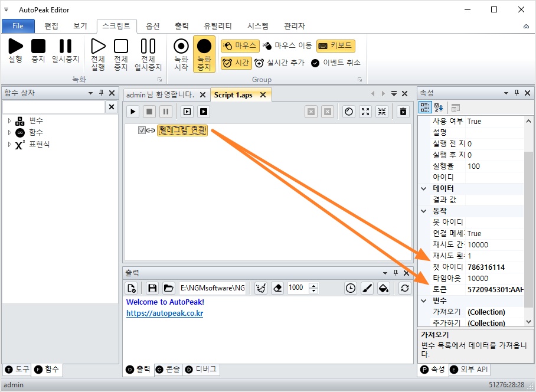Expand the 변수 tree node
Image resolution: width=536 pixels, height=392 pixels.
[9, 120]
